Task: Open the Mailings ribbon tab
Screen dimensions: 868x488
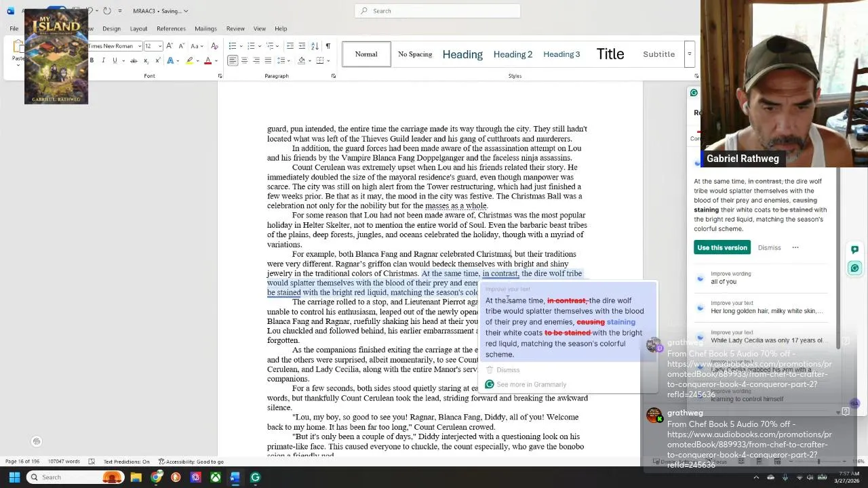Action: (x=205, y=28)
